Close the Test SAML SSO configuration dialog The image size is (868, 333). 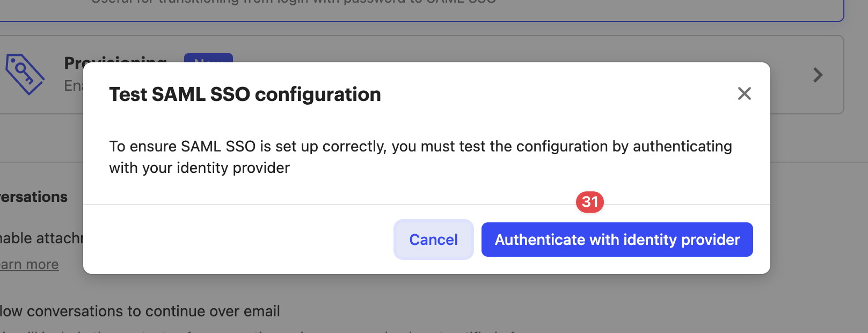(x=744, y=93)
